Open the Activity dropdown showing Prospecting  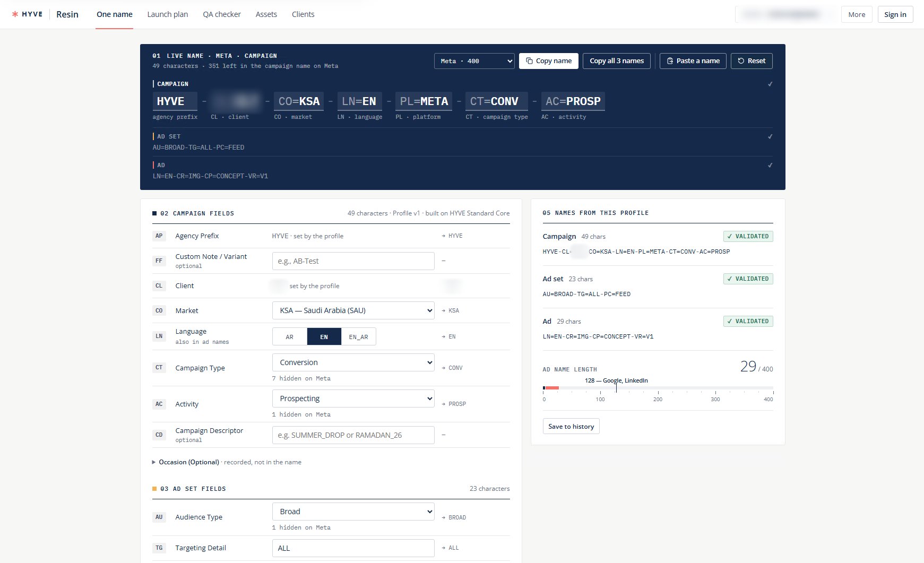click(353, 399)
